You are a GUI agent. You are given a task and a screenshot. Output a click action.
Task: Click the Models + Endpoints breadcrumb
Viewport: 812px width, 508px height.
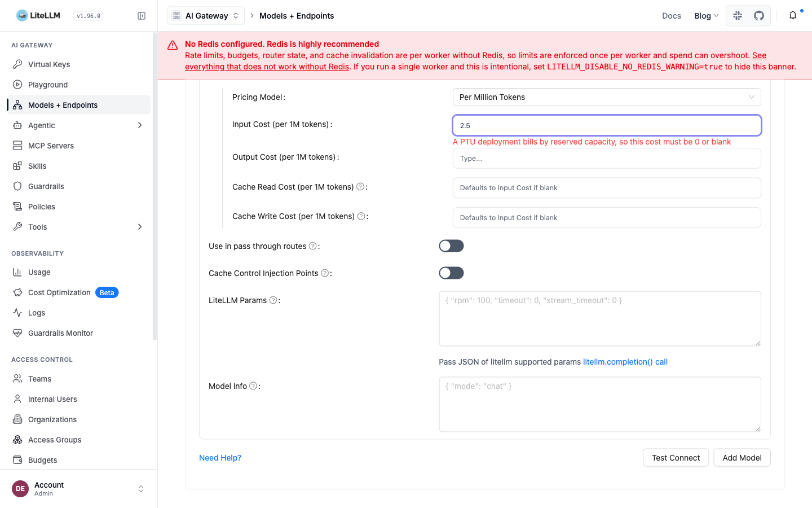(297, 16)
